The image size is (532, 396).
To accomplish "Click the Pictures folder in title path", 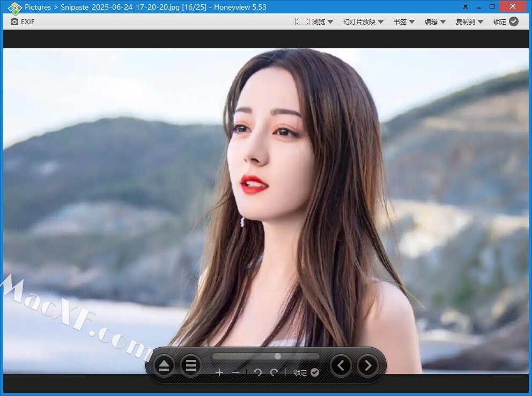I will (38, 7).
